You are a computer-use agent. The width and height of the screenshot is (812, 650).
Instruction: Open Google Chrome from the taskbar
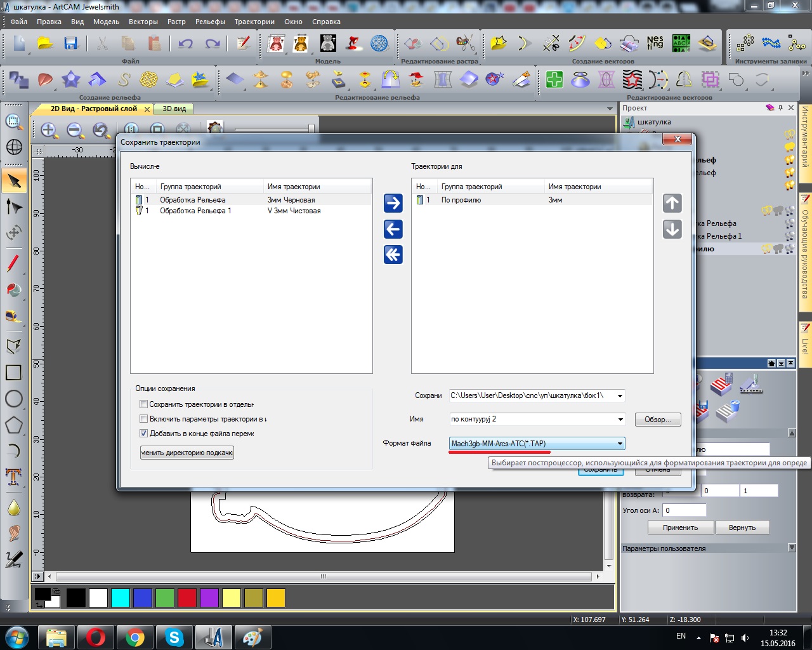134,637
